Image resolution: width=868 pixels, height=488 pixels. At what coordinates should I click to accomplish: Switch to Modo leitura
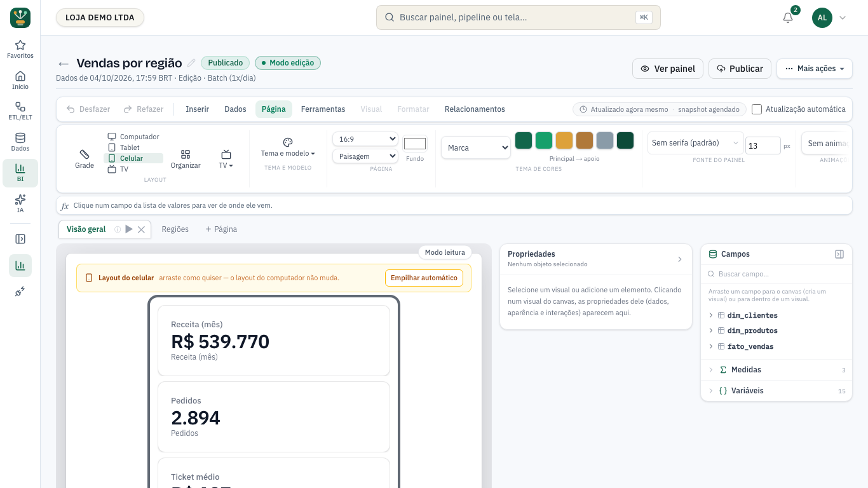pyautogui.click(x=445, y=252)
